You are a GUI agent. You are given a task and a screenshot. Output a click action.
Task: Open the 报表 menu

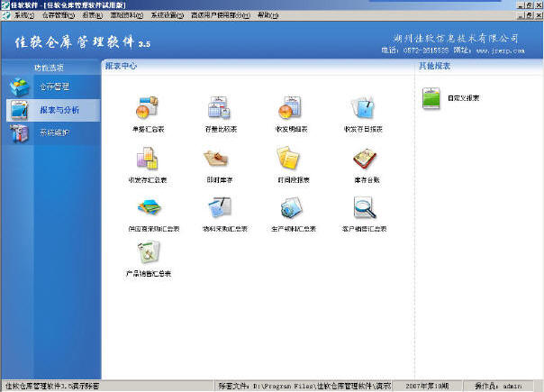coord(93,15)
